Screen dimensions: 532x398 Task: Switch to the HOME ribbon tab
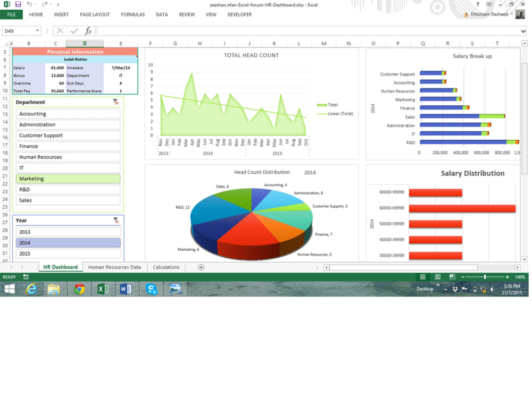tap(36, 14)
